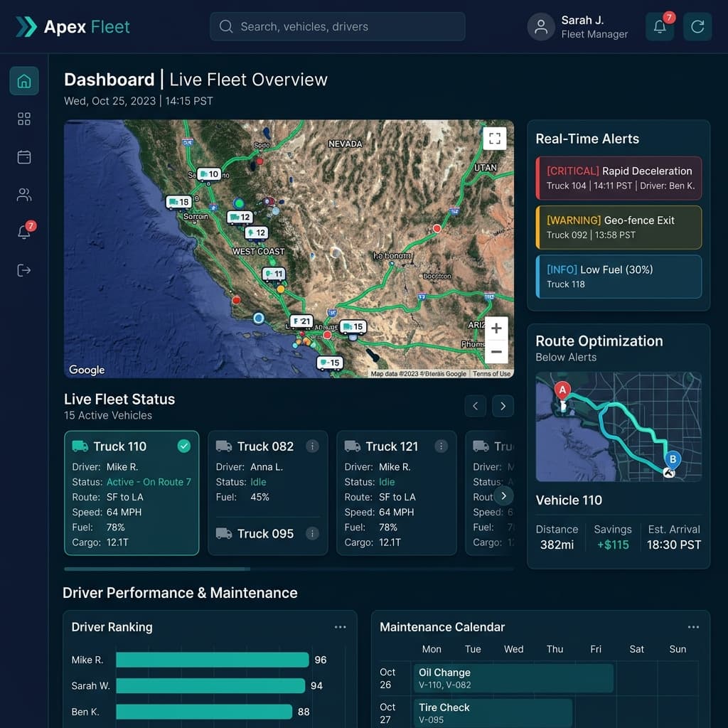Screen dimensions: 728x728
Task: Click the 382mi distance value
Action: coord(557,545)
